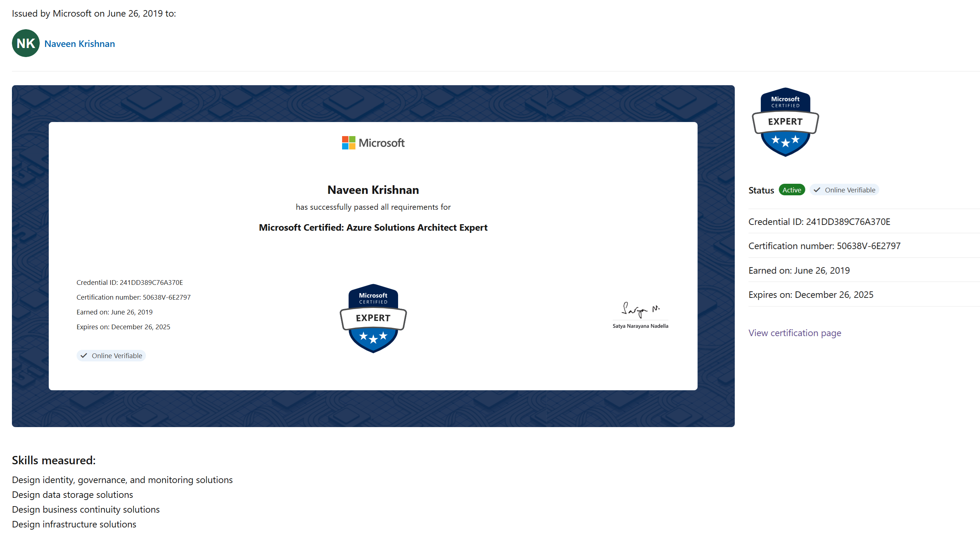Click Credential ID line on the certificate
Viewport: 980px width, 539px height.
(x=130, y=282)
